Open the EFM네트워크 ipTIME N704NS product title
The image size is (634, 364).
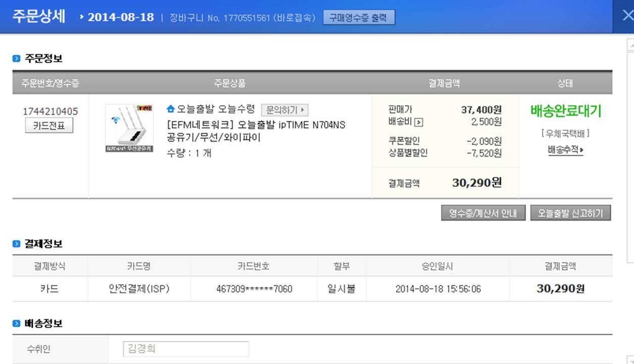click(x=256, y=131)
